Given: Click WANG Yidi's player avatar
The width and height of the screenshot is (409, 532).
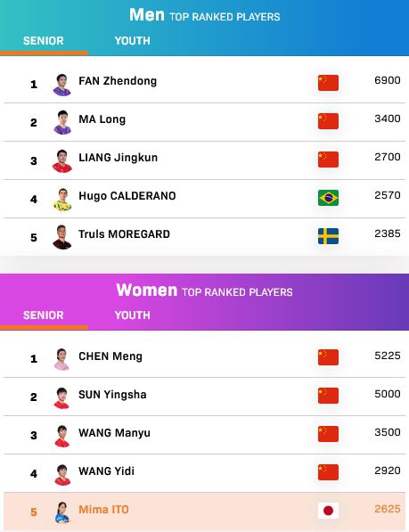Looking at the screenshot, I should pos(62,474).
